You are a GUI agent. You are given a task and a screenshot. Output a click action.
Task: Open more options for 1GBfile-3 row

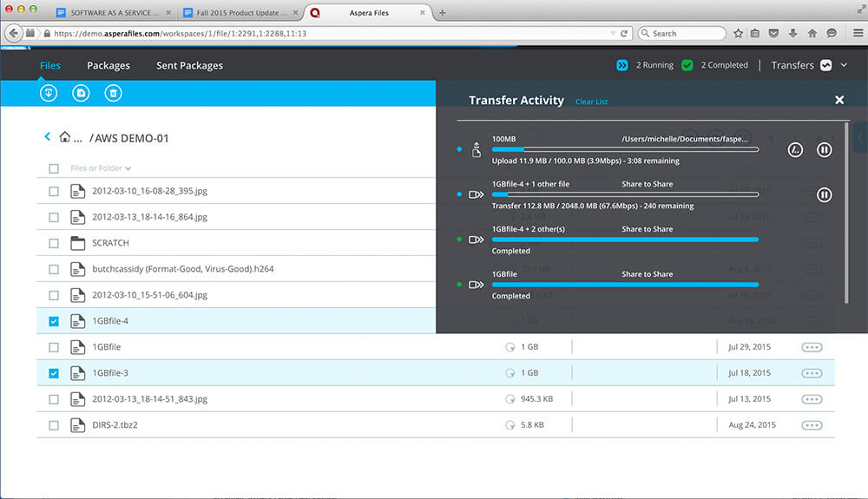[x=812, y=373]
